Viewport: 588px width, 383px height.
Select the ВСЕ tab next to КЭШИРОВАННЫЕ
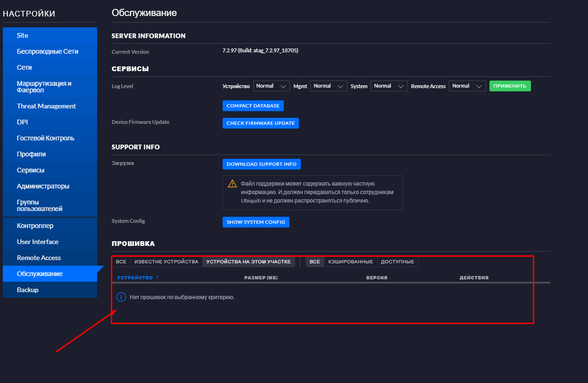[315, 261]
